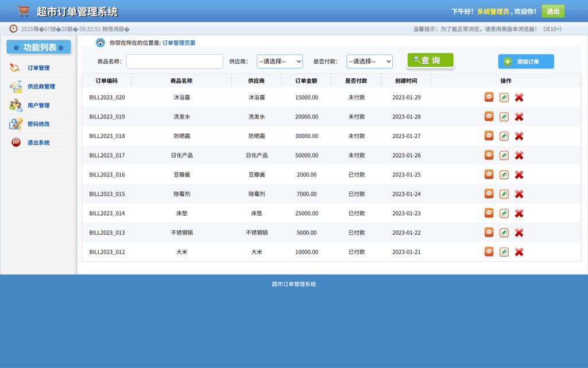Open 密码修改 via the lock icon

(16, 124)
